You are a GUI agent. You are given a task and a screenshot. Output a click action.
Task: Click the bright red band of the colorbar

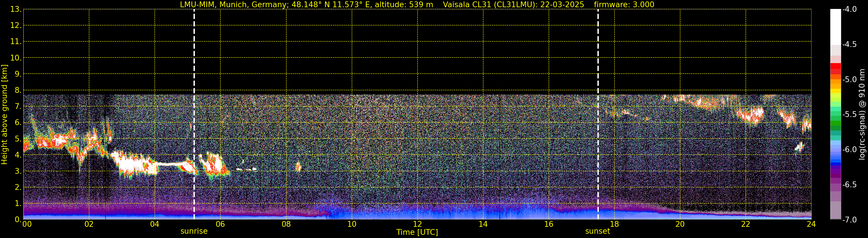[836, 66]
